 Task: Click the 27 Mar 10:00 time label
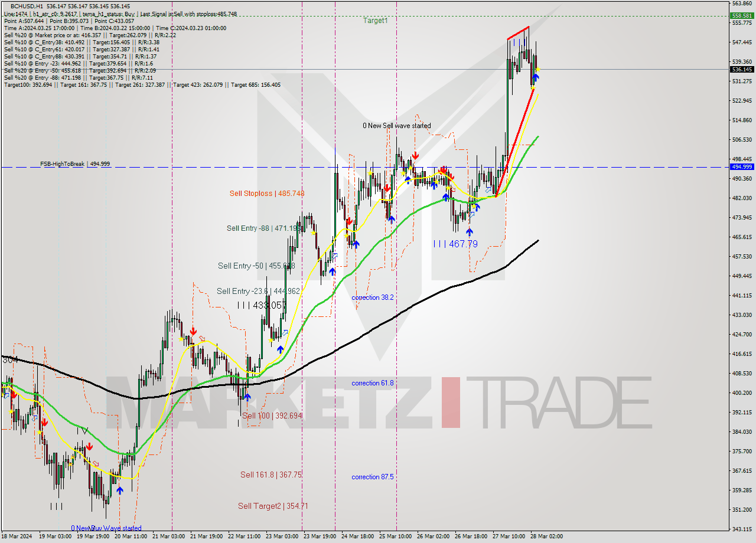509,537
